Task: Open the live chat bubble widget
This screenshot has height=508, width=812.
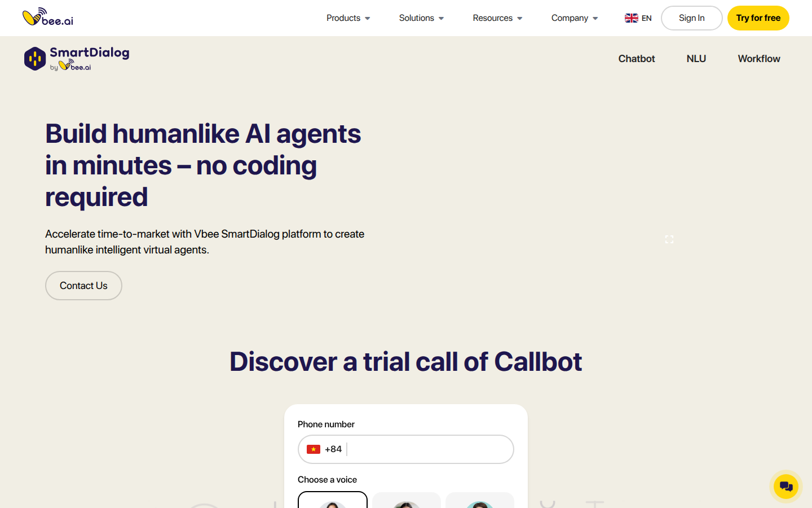Action: tap(785, 486)
